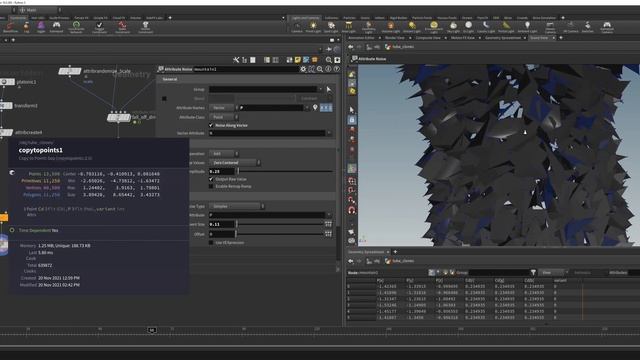This screenshot has width=640, height=360.
Task: Expand the attribute name P field dropdown arrow
Action: (307, 108)
